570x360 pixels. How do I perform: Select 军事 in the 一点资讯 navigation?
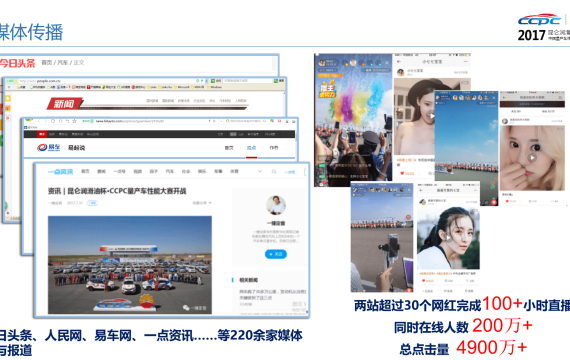pyautogui.click(x=218, y=171)
